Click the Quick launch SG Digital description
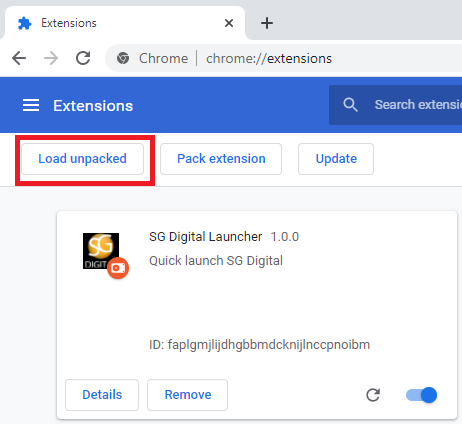This screenshot has height=424, width=462. coord(216,261)
